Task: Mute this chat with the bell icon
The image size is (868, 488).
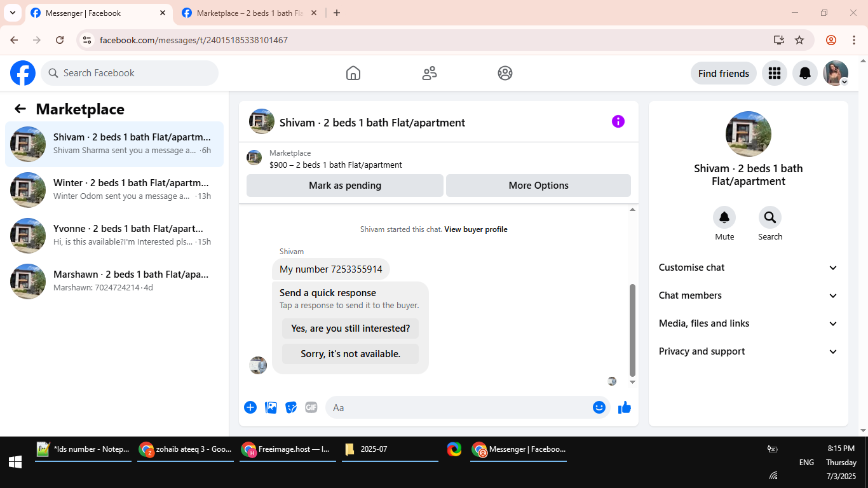Action: [724, 218]
